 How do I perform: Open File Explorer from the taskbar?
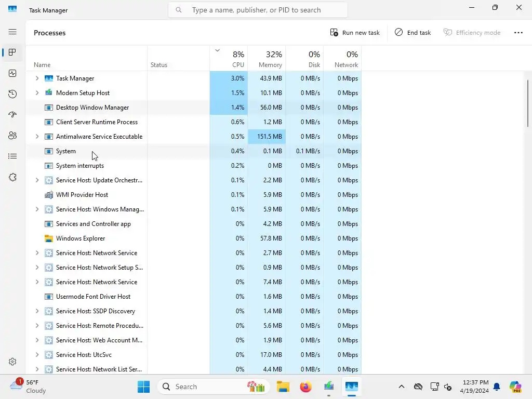(283, 387)
